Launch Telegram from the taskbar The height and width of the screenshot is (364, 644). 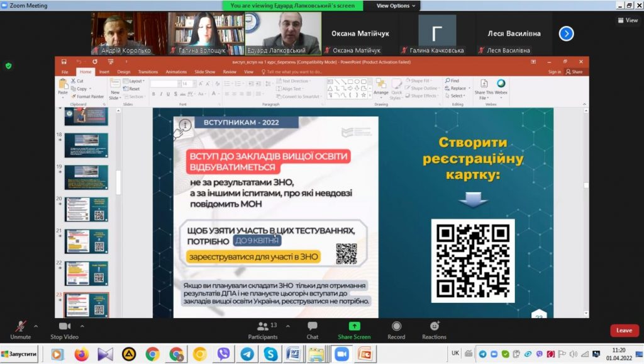tap(247, 355)
